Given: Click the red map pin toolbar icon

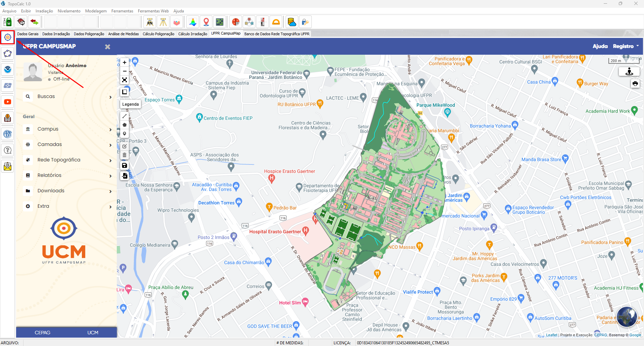Looking at the screenshot, I should tap(206, 22).
